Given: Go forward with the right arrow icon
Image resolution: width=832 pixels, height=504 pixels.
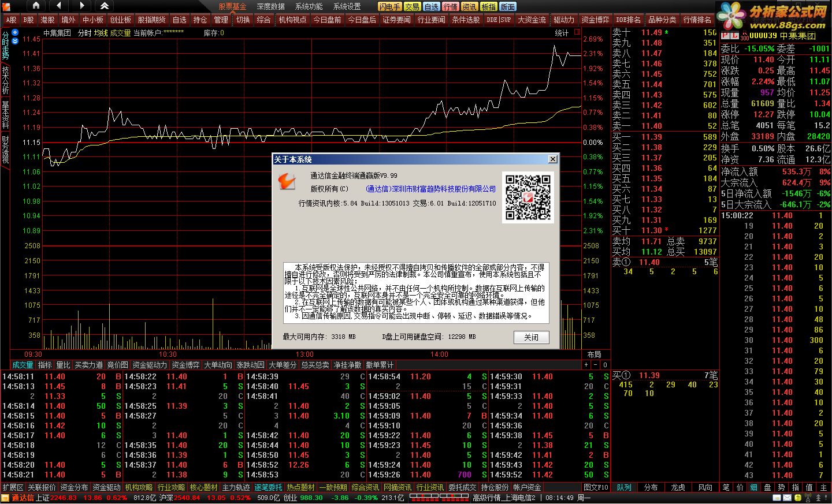Looking at the screenshot, I should coord(81,6).
